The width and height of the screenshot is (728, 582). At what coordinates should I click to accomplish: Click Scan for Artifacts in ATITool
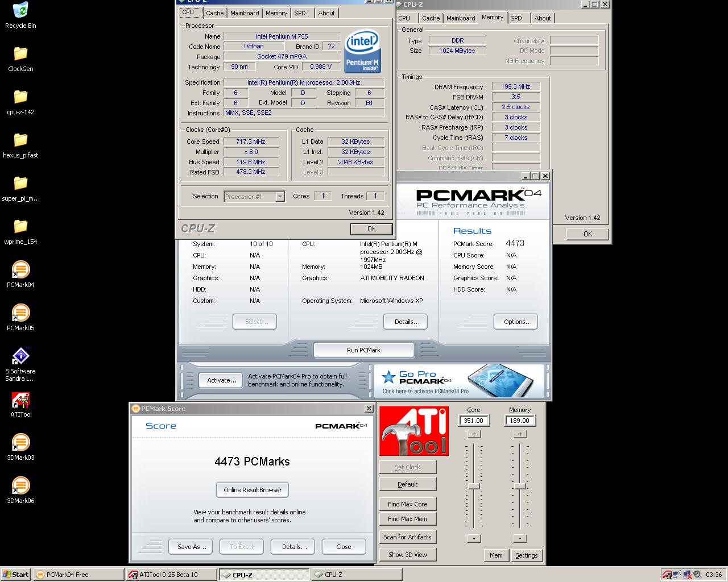pos(407,537)
